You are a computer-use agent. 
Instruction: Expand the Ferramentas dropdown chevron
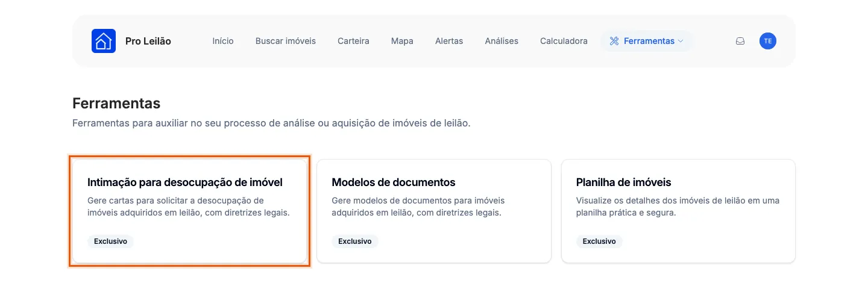pos(681,41)
